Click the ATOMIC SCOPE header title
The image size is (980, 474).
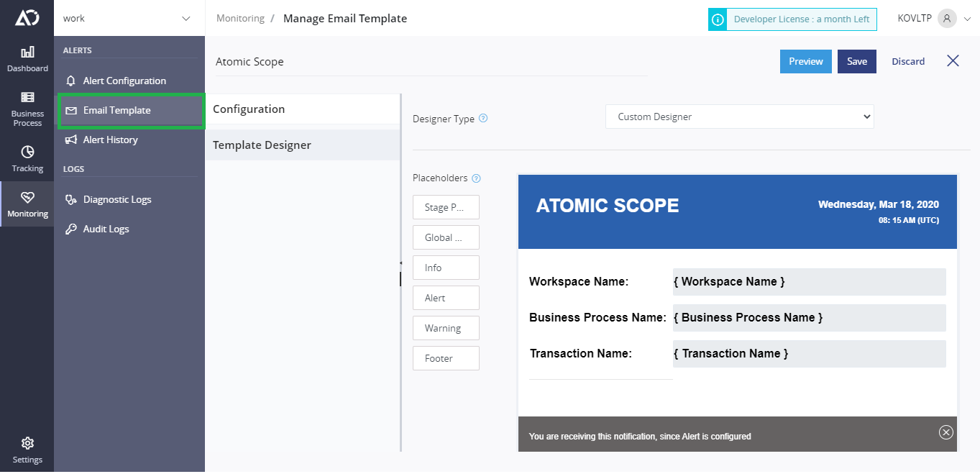(x=608, y=206)
